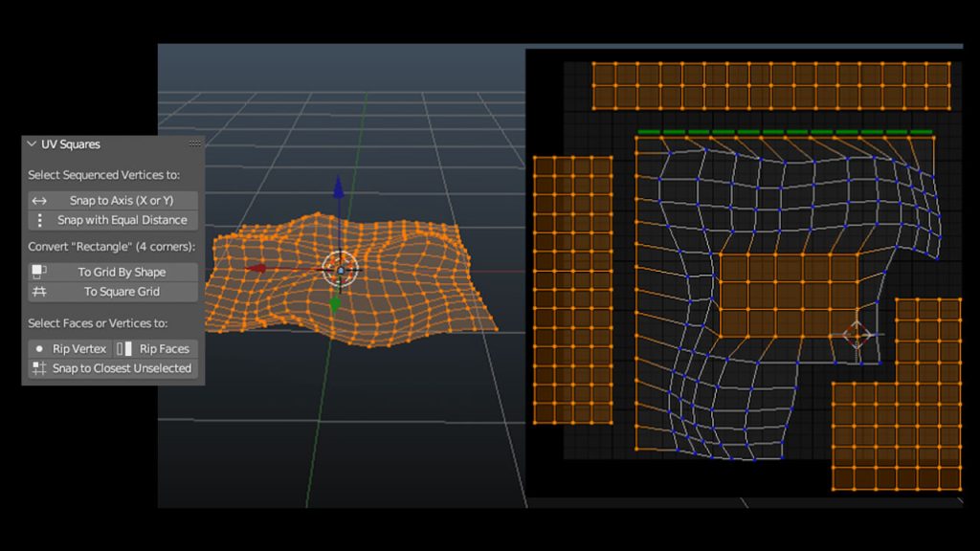
Task: Select the top horizontal orange UV island
Action: tap(770, 86)
